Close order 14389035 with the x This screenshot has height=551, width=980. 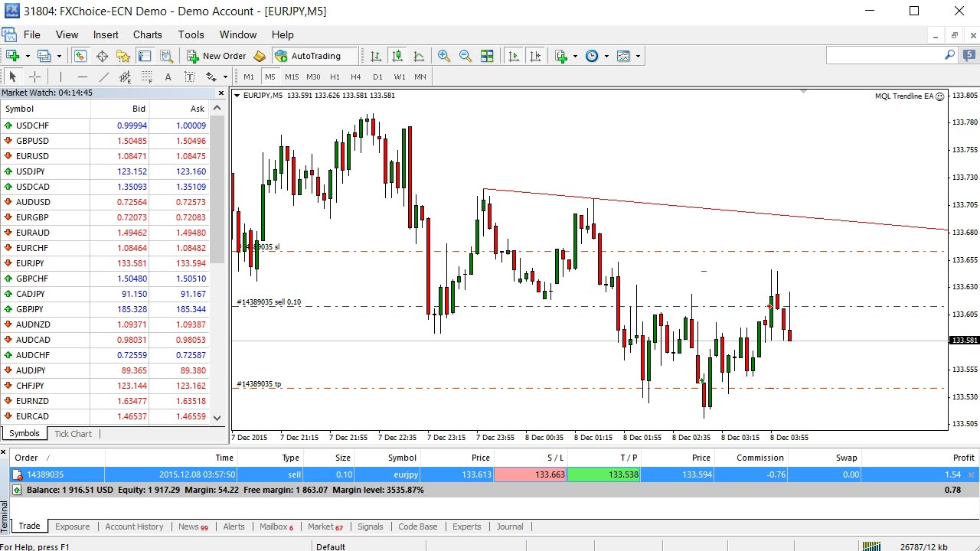coord(972,474)
